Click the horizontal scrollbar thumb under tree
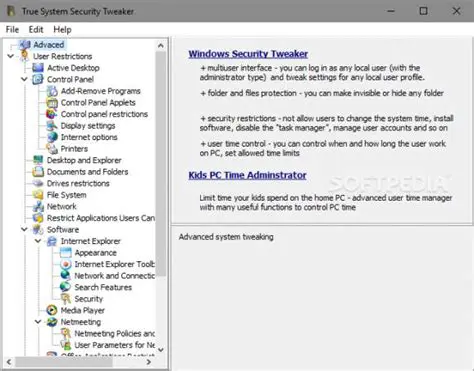Viewport: 474px width, 371px height. [x=64, y=362]
